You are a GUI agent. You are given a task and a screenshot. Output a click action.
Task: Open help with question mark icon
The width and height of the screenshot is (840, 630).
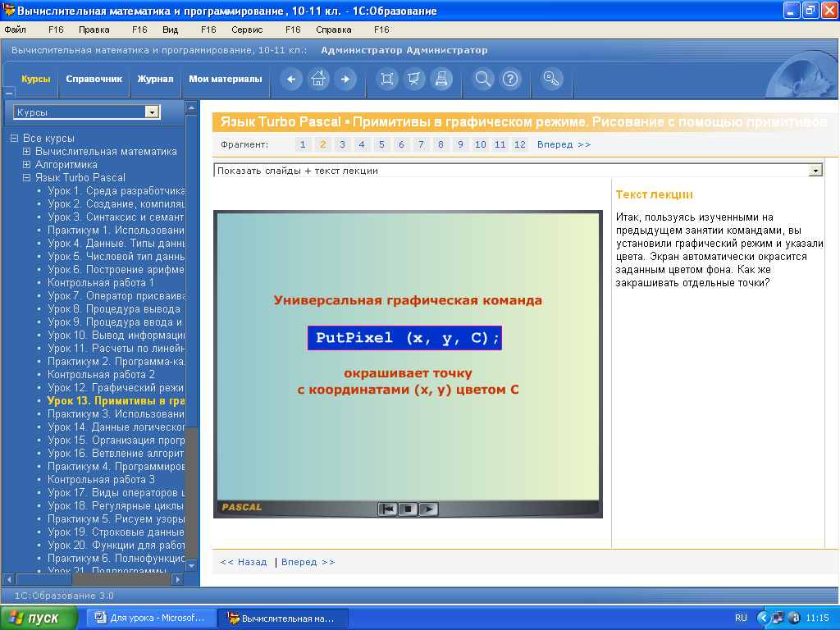[x=510, y=80]
